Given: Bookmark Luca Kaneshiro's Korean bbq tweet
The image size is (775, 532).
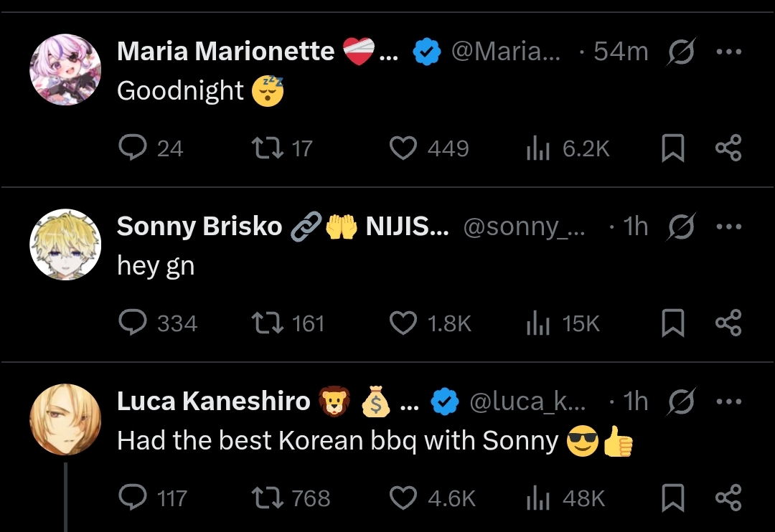Looking at the screenshot, I should 672,498.
